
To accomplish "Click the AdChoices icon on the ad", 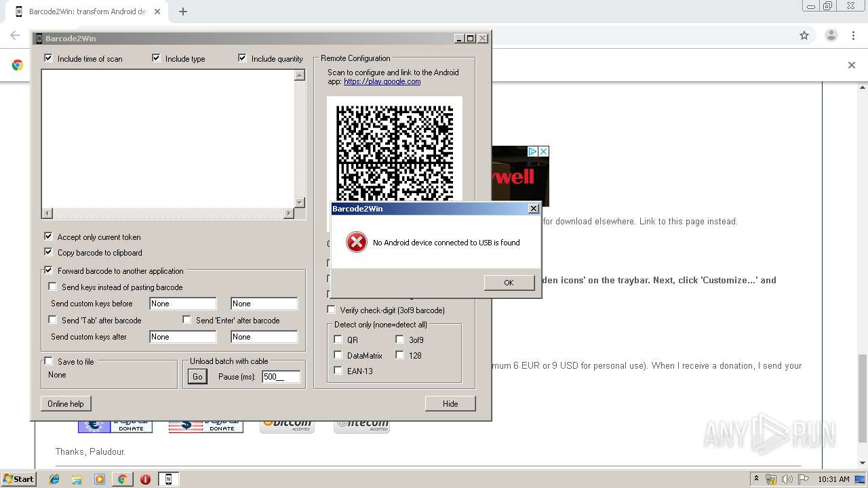I will click(533, 152).
